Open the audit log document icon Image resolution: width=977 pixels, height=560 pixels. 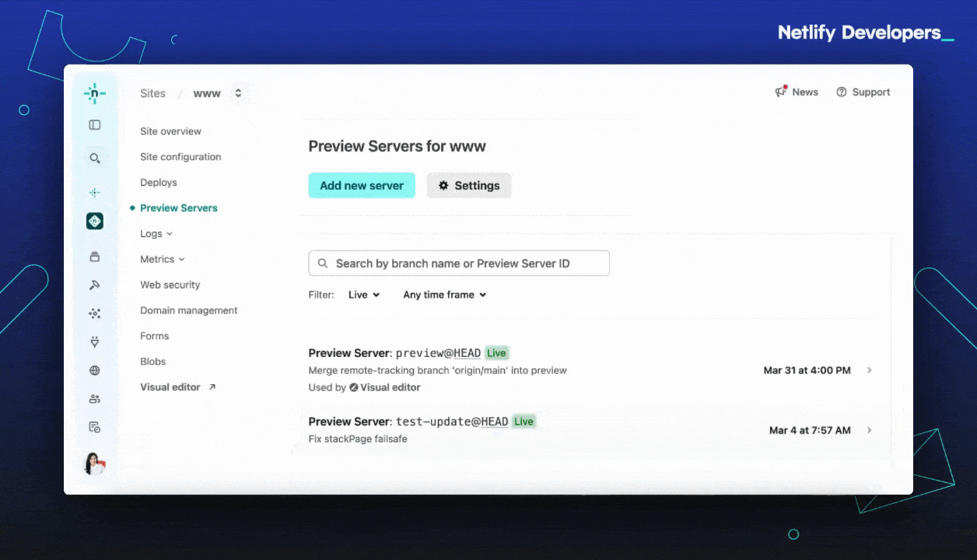[94, 427]
